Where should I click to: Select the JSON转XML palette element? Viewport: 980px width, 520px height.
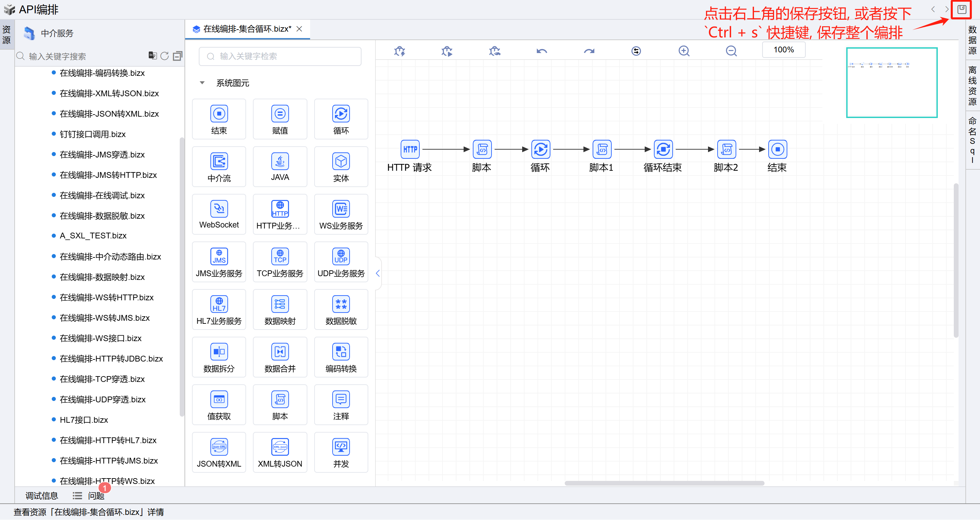point(219,452)
